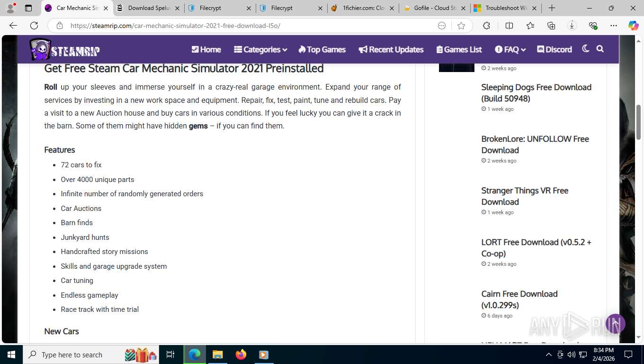Click the "Race track with time trial" item
The height and width of the screenshot is (364, 644).
pyautogui.click(x=99, y=309)
